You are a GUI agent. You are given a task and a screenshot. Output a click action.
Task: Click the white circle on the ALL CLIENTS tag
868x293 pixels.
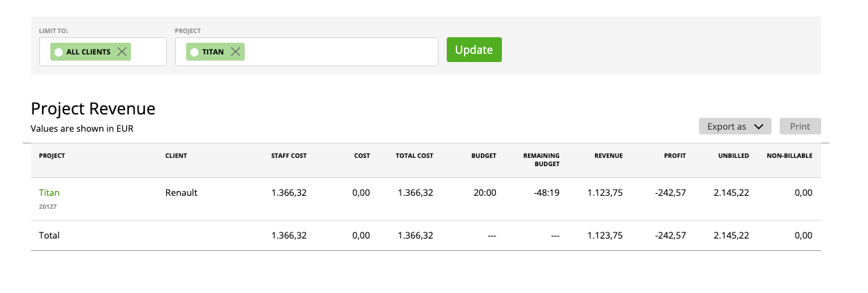coord(59,52)
